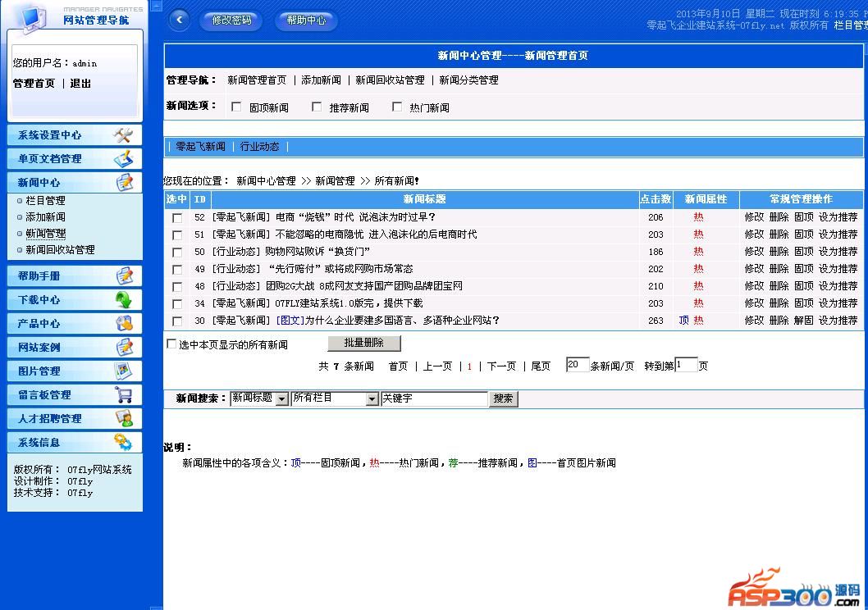Click notepad icon beside 新闻中心
This screenshot has height=610, width=868.
click(x=125, y=183)
